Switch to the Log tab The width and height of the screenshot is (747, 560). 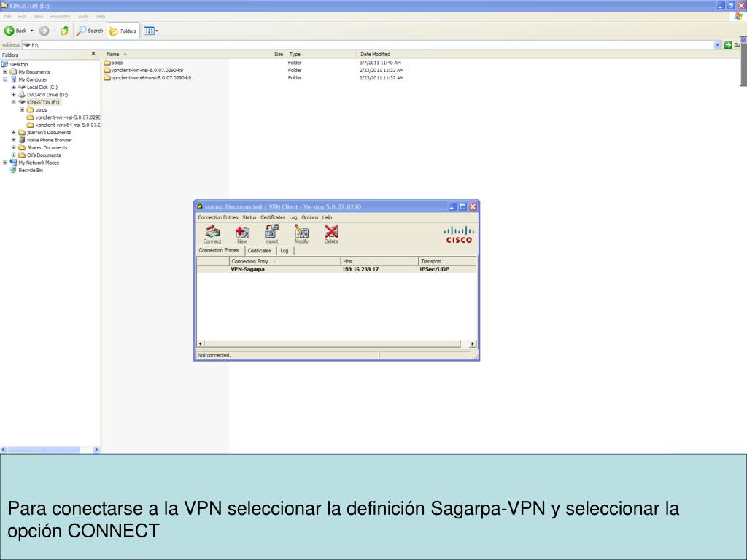coord(285,251)
